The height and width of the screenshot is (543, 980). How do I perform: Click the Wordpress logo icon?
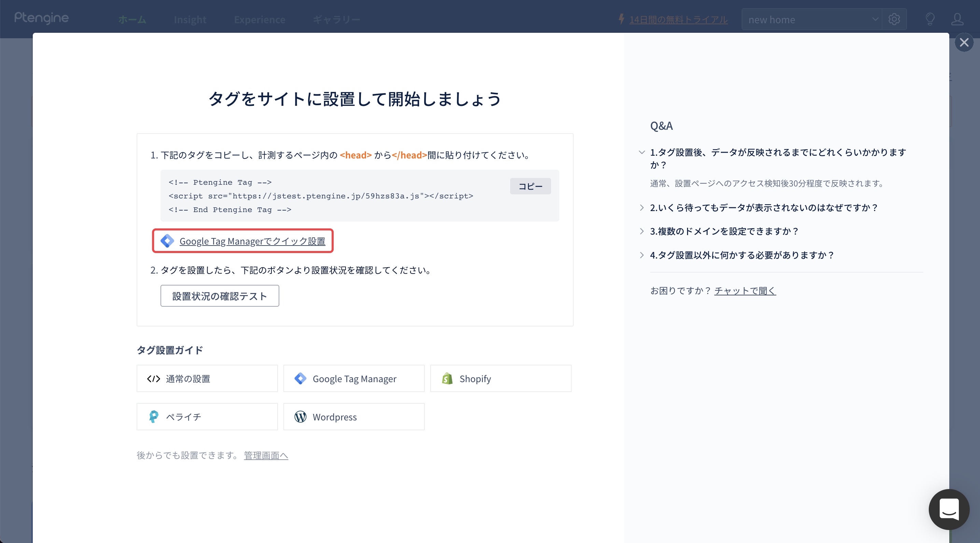(300, 417)
